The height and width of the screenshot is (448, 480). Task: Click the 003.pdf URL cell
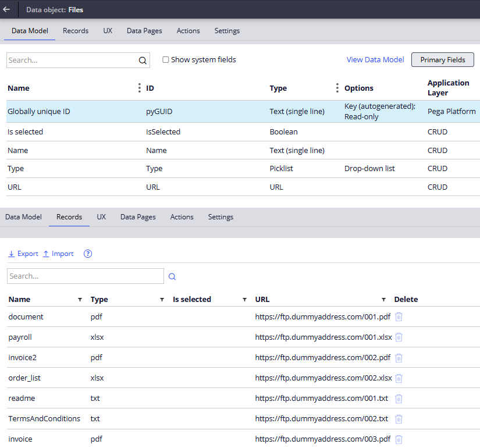click(323, 439)
